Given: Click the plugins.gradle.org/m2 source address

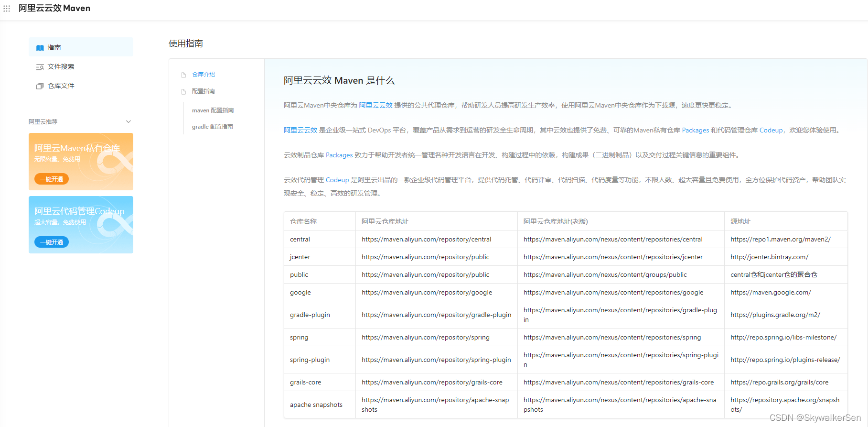Looking at the screenshot, I should coord(775,315).
